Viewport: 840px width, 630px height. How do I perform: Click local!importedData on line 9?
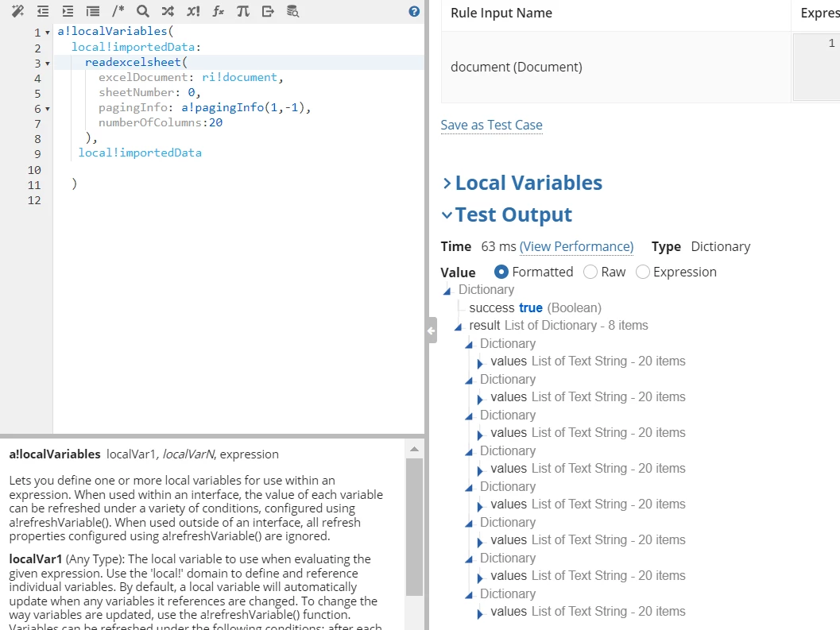point(140,153)
